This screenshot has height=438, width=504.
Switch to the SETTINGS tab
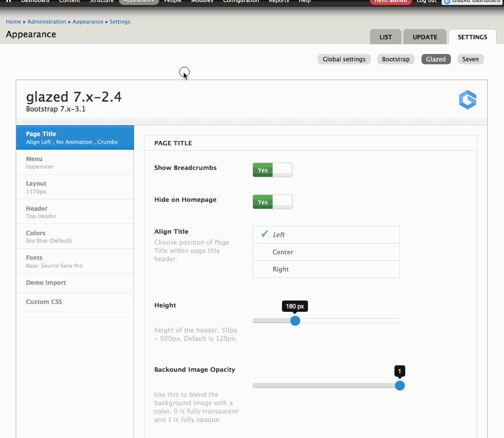tap(472, 37)
